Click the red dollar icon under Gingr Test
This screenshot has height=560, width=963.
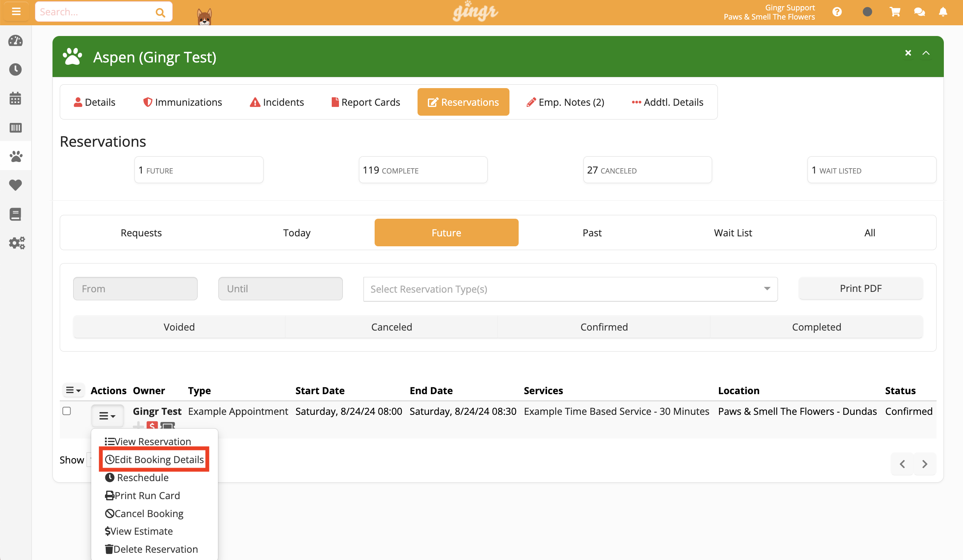pyautogui.click(x=152, y=425)
